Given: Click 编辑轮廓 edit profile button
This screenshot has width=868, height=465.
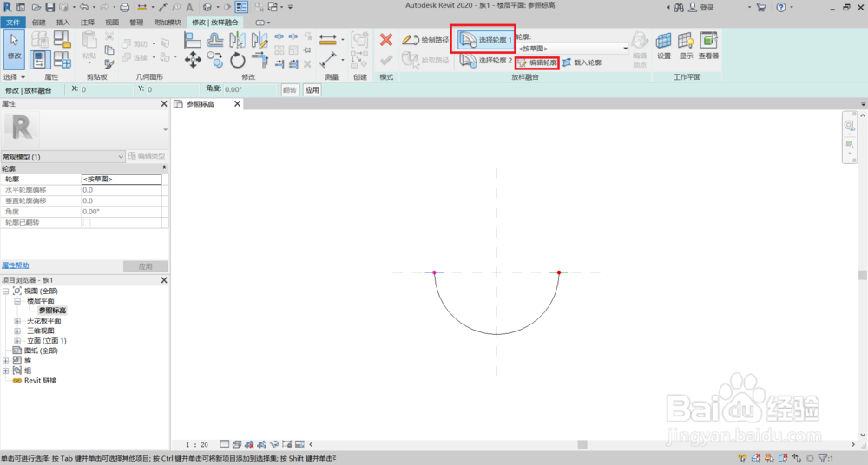Looking at the screenshot, I should coord(537,62).
